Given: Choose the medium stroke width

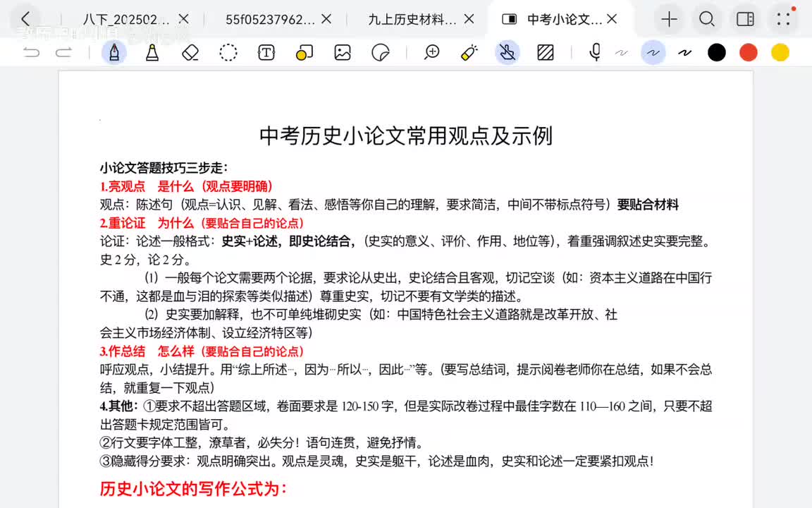Looking at the screenshot, I should (x=653, y=52).
